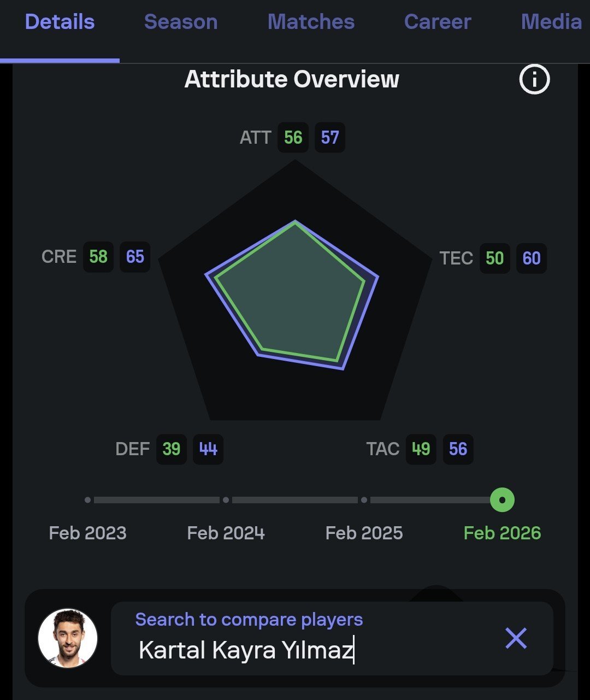Jump to the Feb 2024 timeline point
Viewport: 590px width, 700px height.
pos(226,500)
